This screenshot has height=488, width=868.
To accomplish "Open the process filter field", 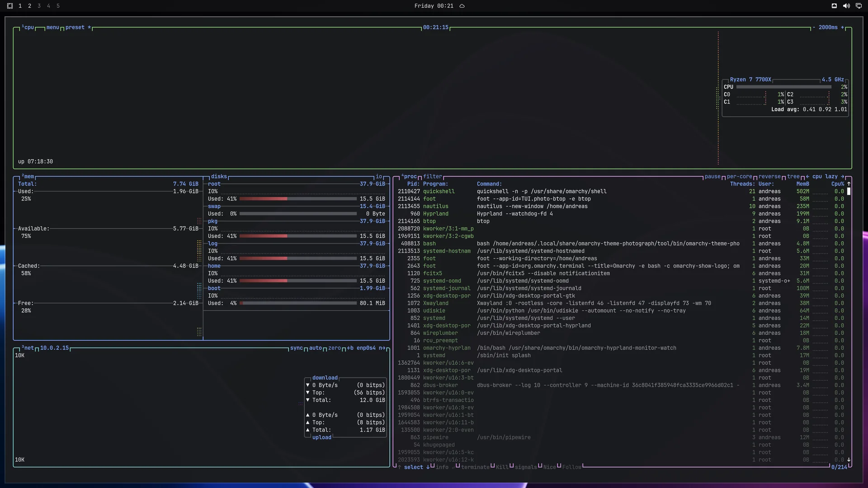I will [x=433, y=177].
